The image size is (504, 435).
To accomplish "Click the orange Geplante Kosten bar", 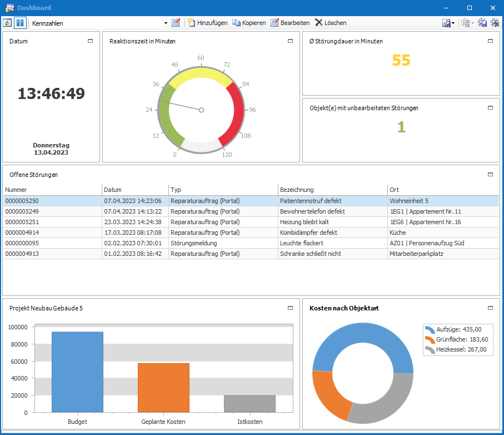I will pos(163,388).
